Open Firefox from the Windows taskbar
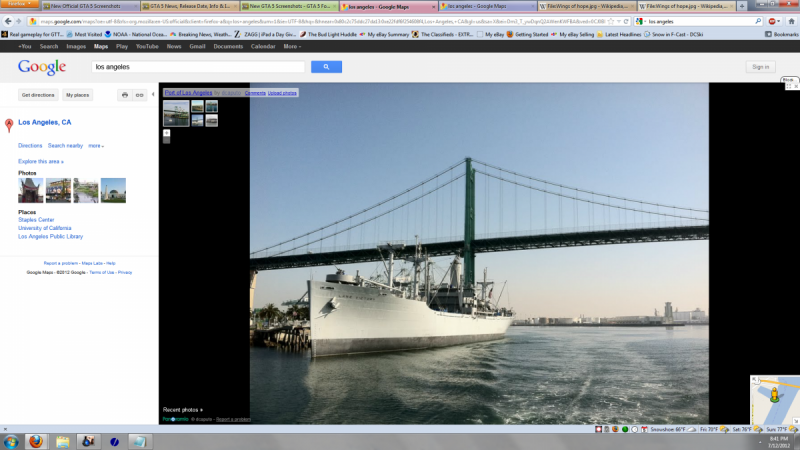Screen dimensions: 800x450 click(36, 441)
